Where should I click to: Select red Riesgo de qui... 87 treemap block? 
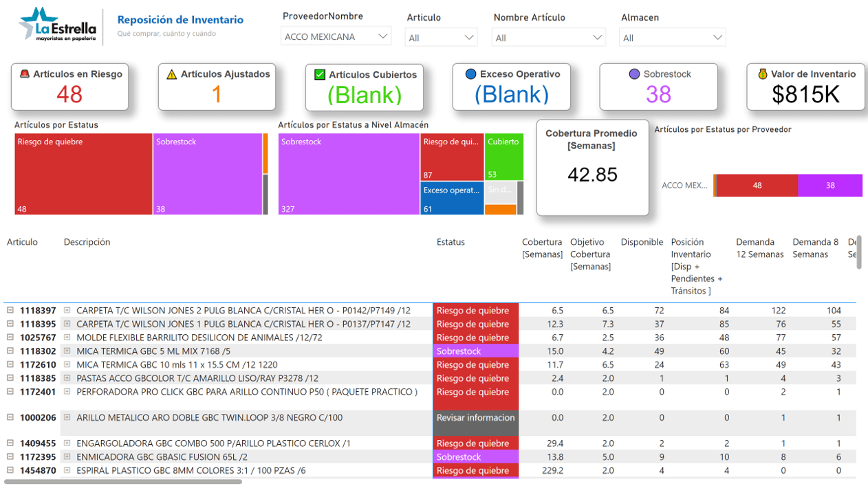coord(452,157)
